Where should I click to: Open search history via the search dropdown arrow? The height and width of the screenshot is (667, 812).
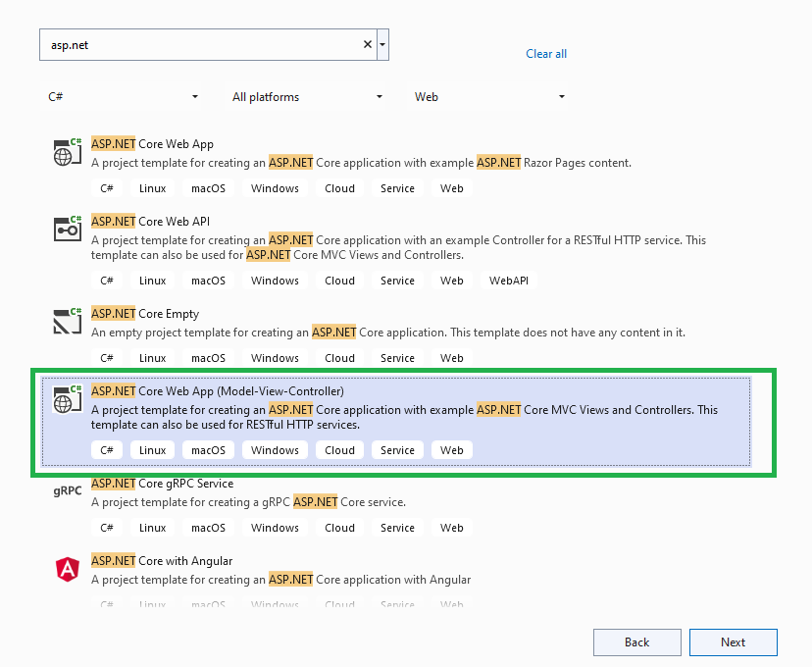pos(382,43)
